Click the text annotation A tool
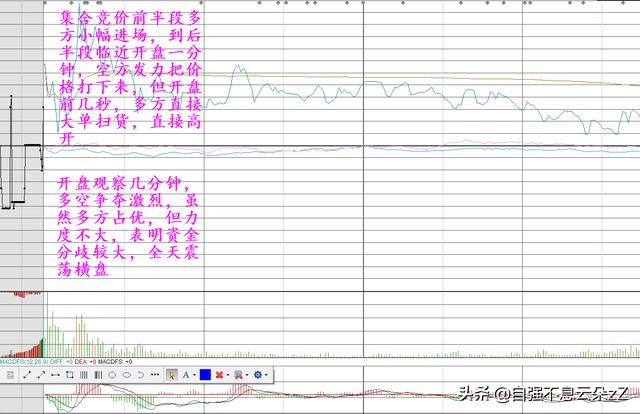This screenshot has height=414, width=640. 185,375
